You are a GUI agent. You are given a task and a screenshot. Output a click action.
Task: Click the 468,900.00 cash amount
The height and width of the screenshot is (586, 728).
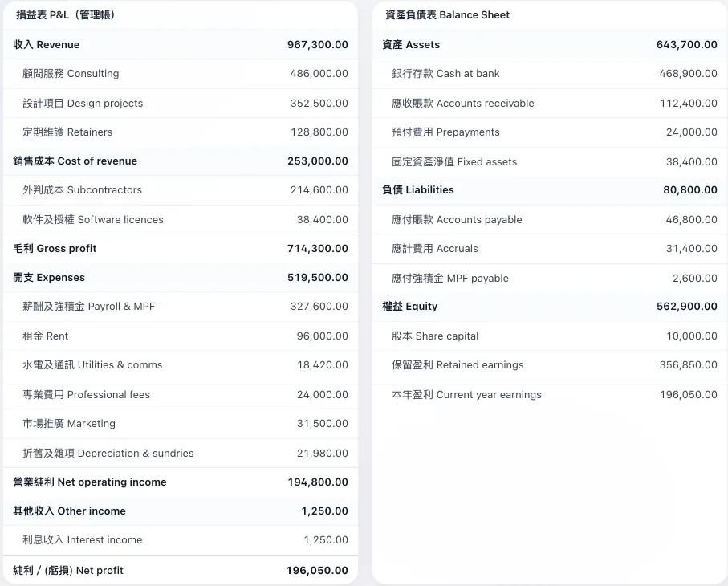tap(688, 74)
